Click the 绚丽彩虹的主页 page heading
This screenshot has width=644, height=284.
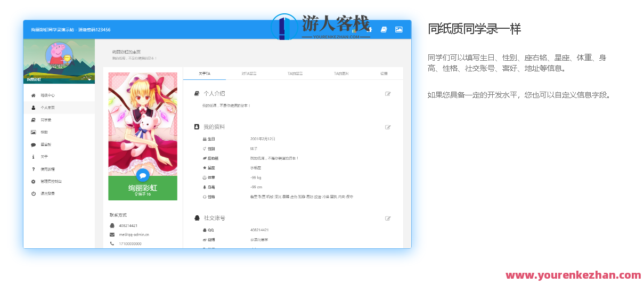coord(126,52)
